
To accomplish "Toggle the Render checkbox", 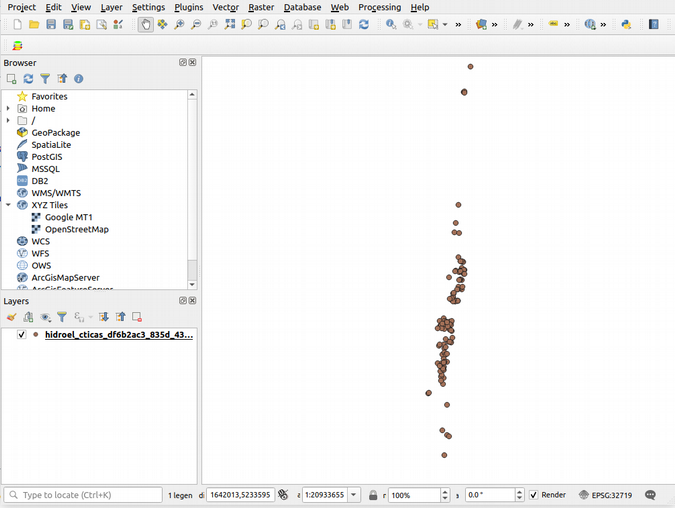I will click(x=534, y=495).
